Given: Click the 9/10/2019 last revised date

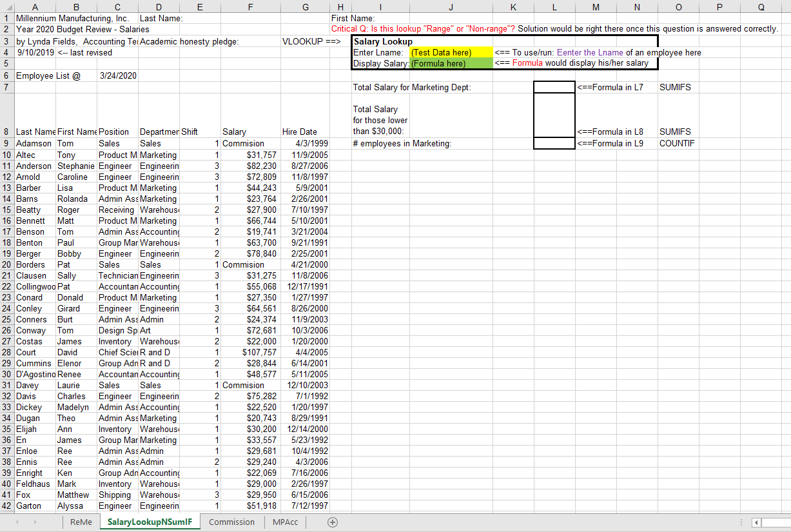Looking at the screenshot, I should 35,52.
